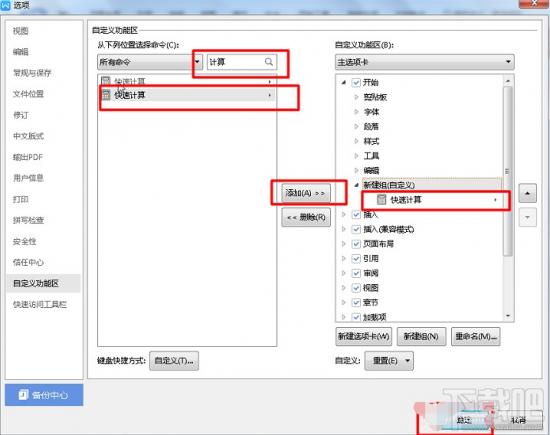
Task: Expand the 样式 group
Action: 356,141
